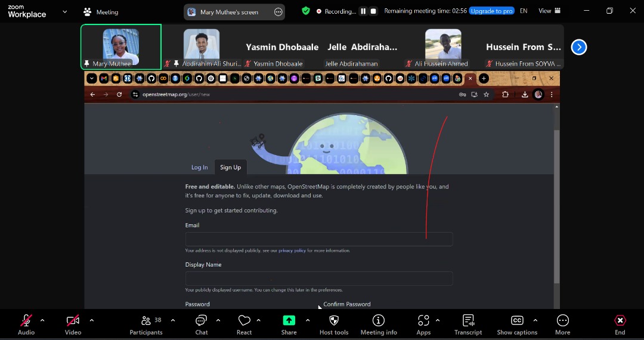Click the bookmark star icon
644x340 pixels.
[x=487, y=94]
